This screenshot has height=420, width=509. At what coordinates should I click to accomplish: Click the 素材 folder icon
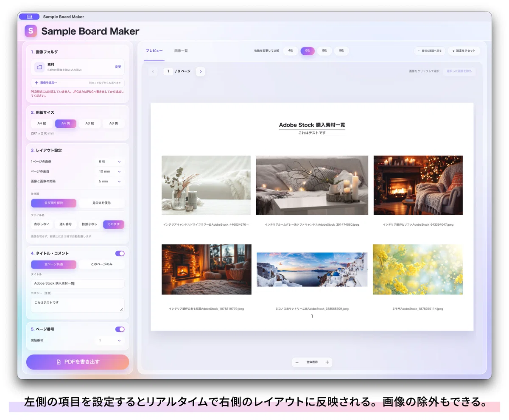[x=39, y=67]
